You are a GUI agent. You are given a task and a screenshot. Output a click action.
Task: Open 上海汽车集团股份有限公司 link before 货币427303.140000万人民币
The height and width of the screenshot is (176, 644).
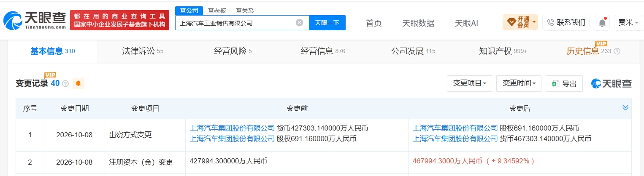tap(233, 128)
